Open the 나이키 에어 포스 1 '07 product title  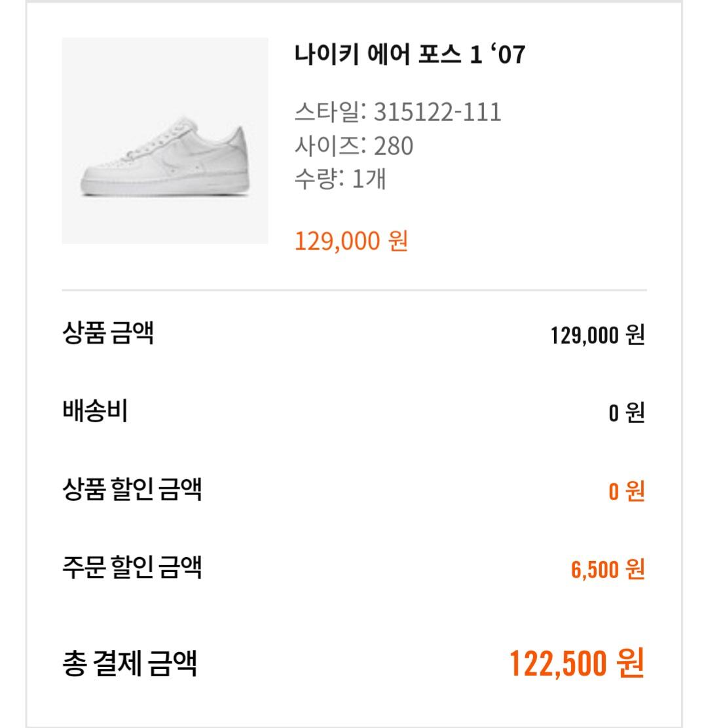pyautogui.click(x=410, y=56)
